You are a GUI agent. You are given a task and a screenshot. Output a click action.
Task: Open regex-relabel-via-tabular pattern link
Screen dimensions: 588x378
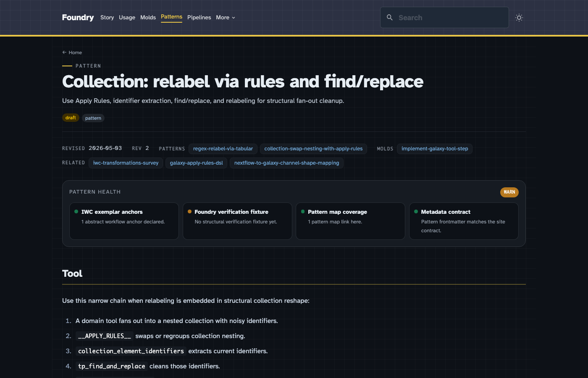[223, 149]
